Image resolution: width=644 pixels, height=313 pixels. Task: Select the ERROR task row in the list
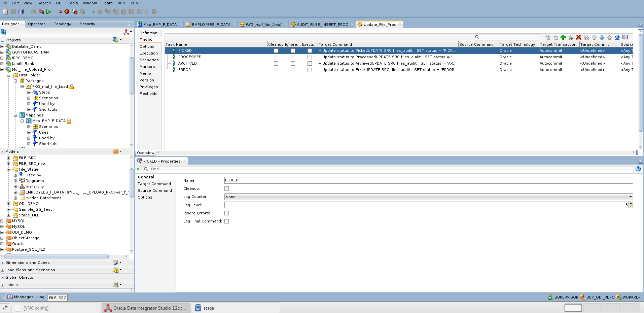coord(185,70)
